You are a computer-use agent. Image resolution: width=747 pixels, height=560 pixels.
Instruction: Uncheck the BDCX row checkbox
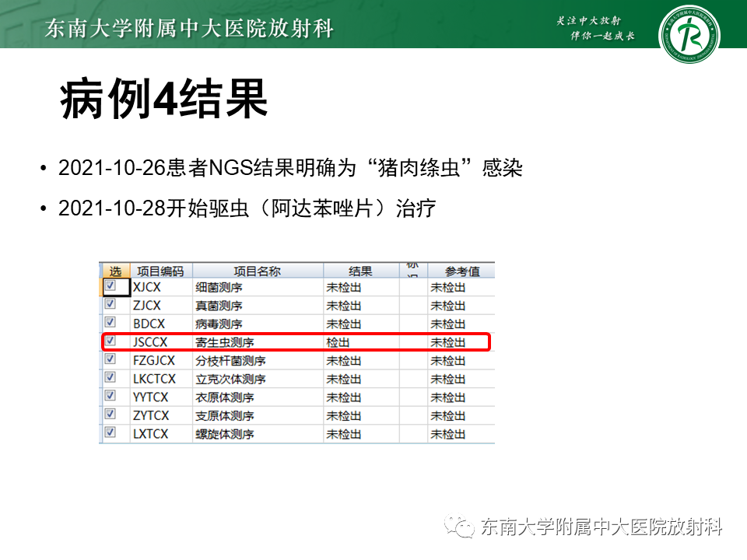(x=110, y=322)
